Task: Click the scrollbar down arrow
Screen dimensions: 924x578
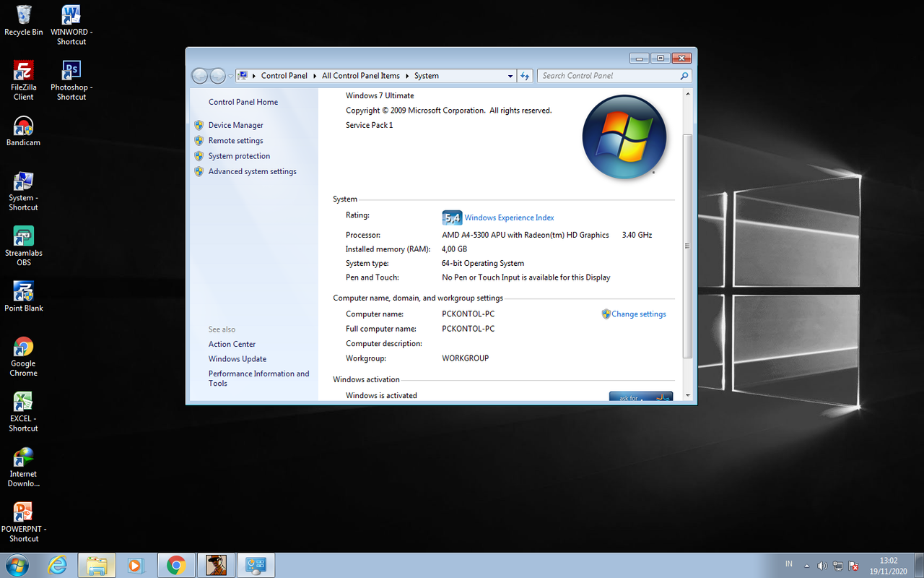Action: click(x=687, y=395)
